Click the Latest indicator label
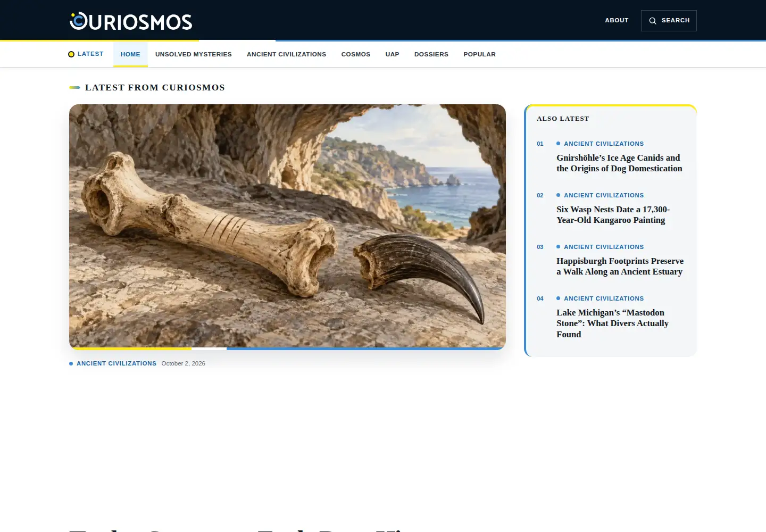The height and width of the screenshot is (532, 766). [90, 54]
